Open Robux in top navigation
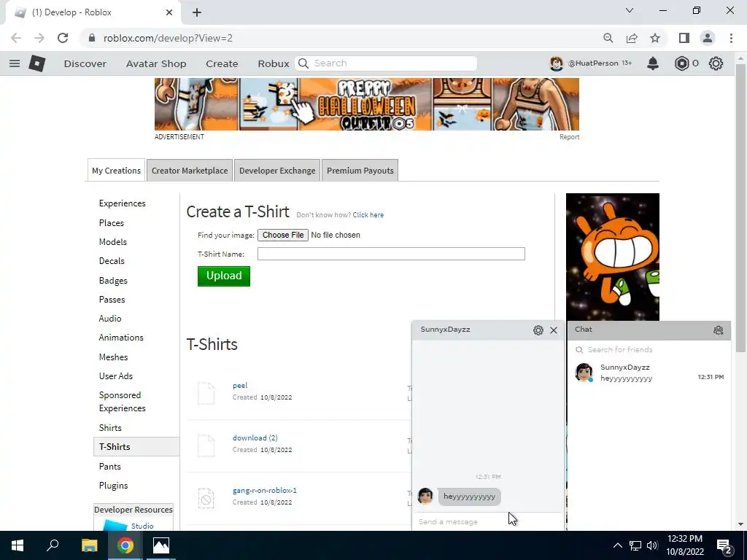Viewport: 747px width, 560px height. point(274,64)
